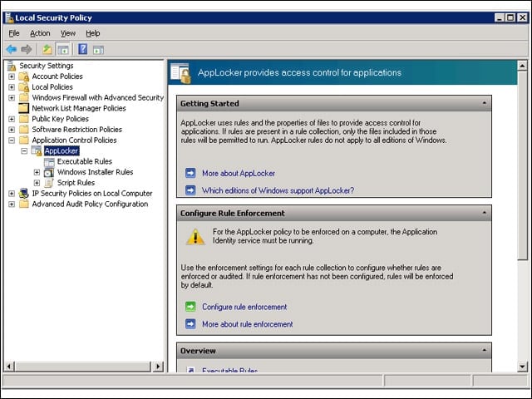Collapse the Overview section
The height and width of the screenshot is (399, 532).
coord(484,350)
